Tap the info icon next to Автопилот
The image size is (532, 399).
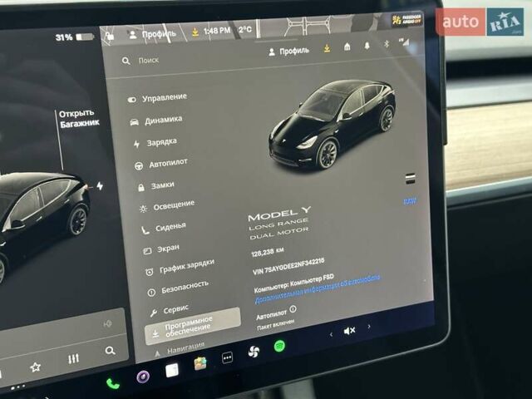(293, 309)
